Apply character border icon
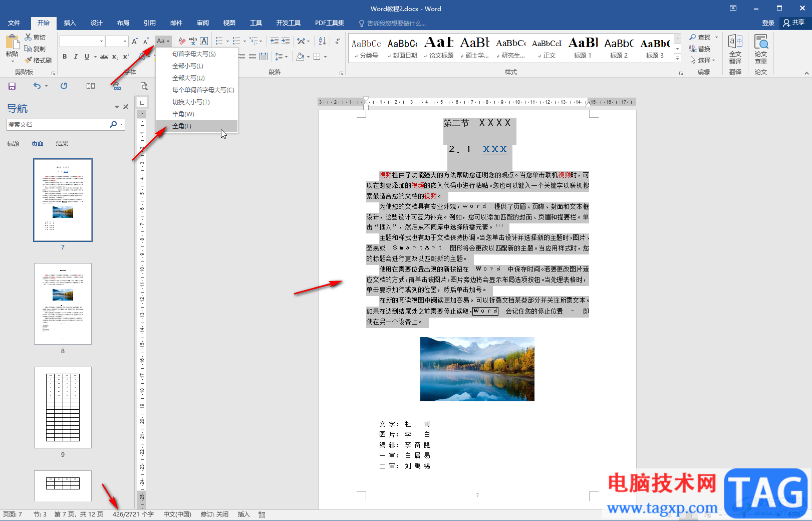The width and height of the screenshot is (812, 521). pos(204,41)
